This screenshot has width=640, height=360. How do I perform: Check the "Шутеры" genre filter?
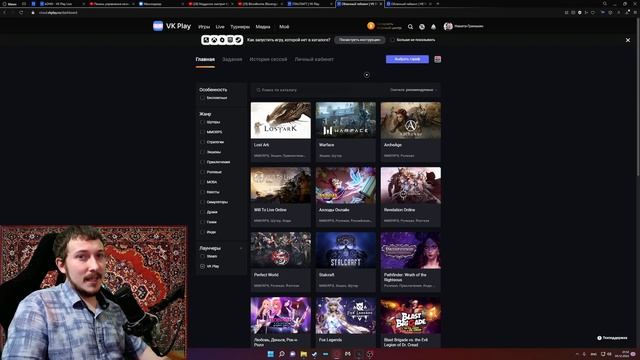pos(202,122)
